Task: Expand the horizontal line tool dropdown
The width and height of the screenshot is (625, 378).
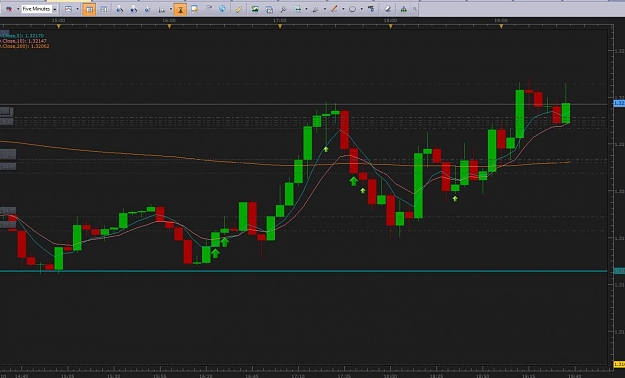Action: (x=306, y=9)
